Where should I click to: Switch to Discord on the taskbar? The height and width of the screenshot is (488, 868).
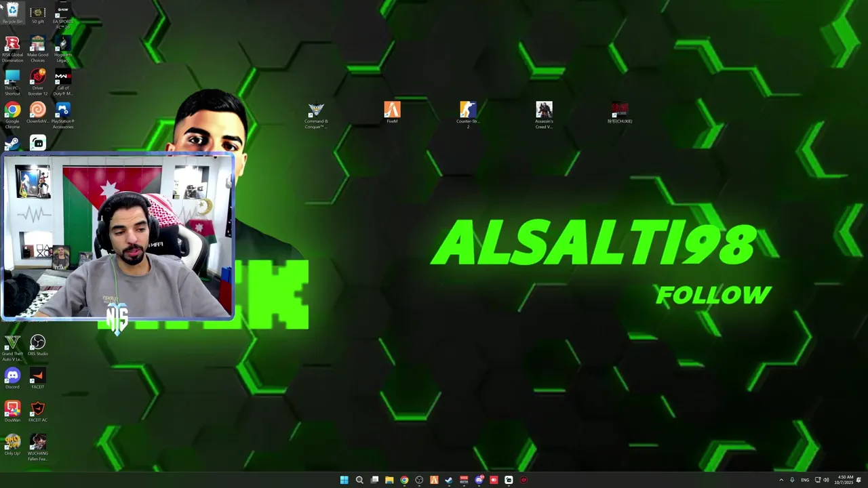click(479, 480)
